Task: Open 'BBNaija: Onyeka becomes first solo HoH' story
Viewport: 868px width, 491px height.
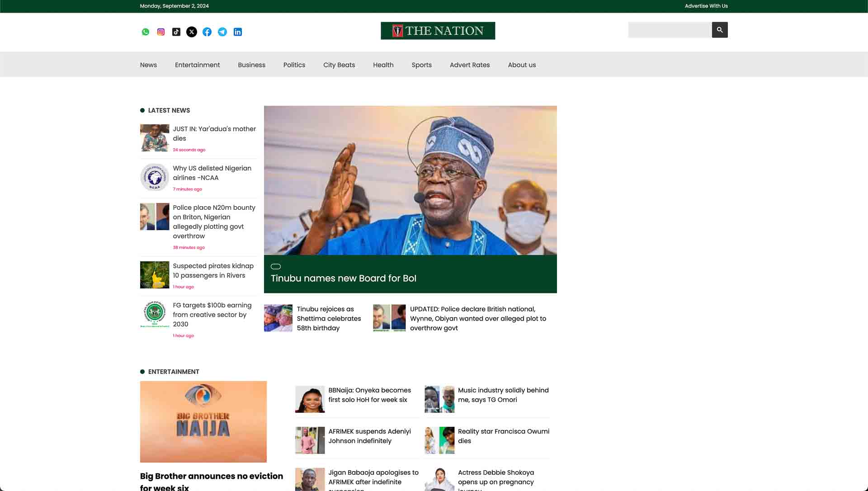Action: coord(370,395)
